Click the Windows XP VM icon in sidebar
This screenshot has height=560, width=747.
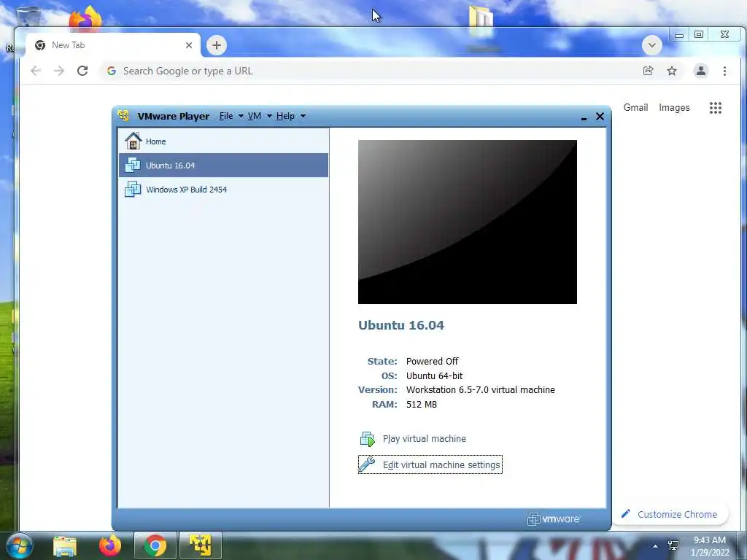(133, 189)
